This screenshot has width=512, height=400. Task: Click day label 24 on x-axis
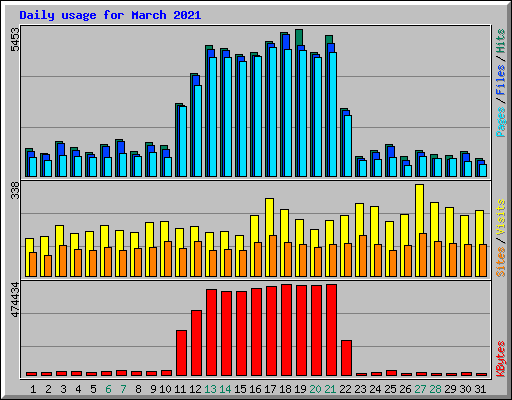375,389
